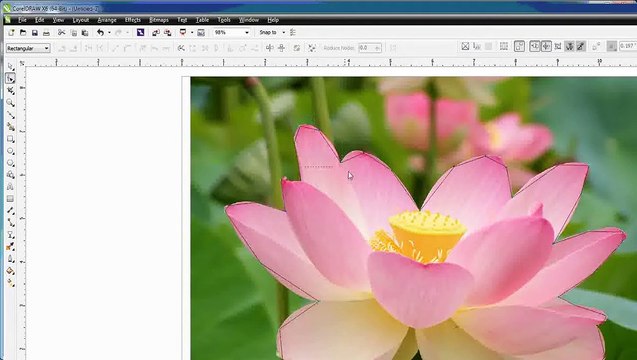This screenshot has width=637, height=360.
Task: Open the View menu
Action: click(x=58, y=20)
